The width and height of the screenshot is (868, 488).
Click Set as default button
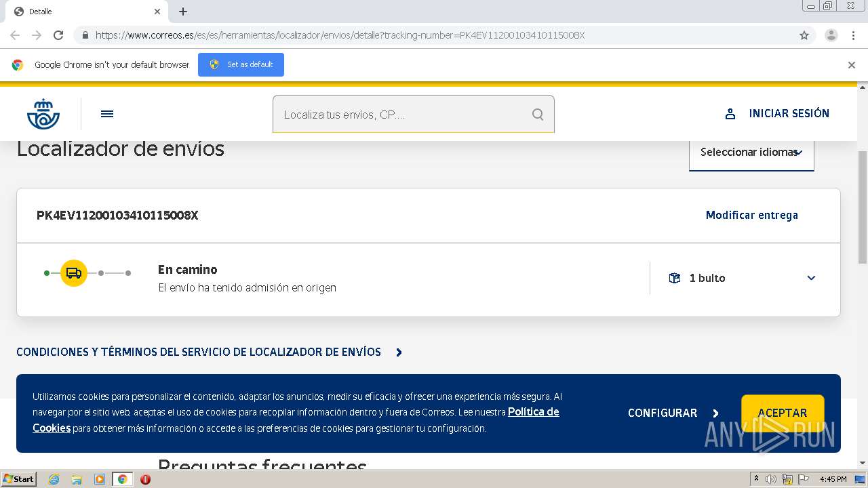tap(241, 64)
